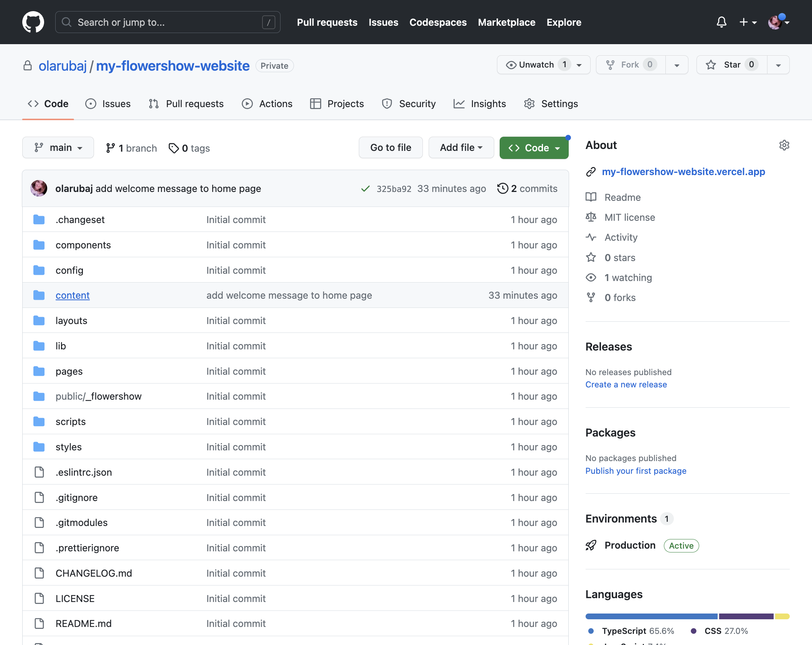
Task: Click the green commit status checkmark
Action: coord(365,189)
